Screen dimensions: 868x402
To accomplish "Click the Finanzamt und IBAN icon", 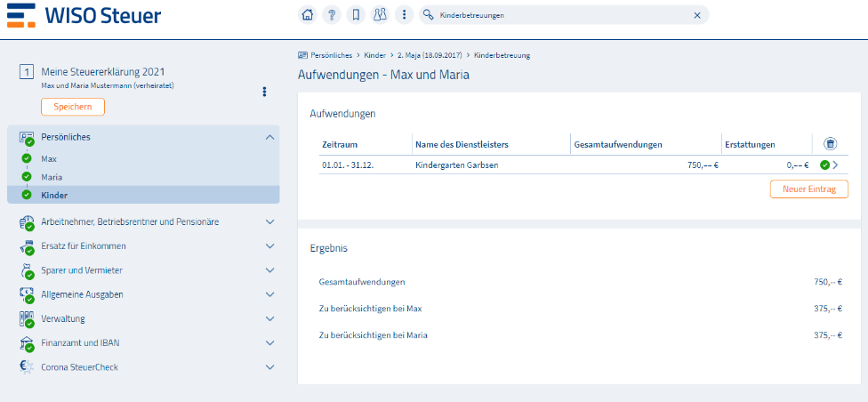I will pos(27,344).
